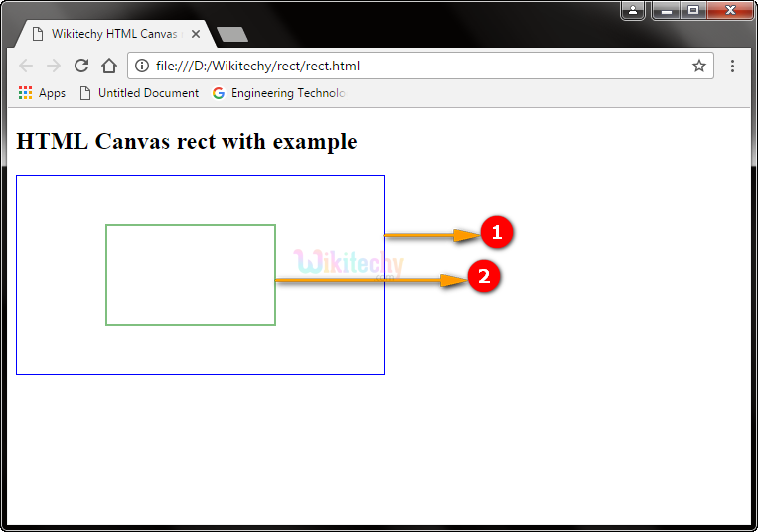View site information icon in address bar
The height and width of the screenshot is (532, 758).
pos(142,66)
